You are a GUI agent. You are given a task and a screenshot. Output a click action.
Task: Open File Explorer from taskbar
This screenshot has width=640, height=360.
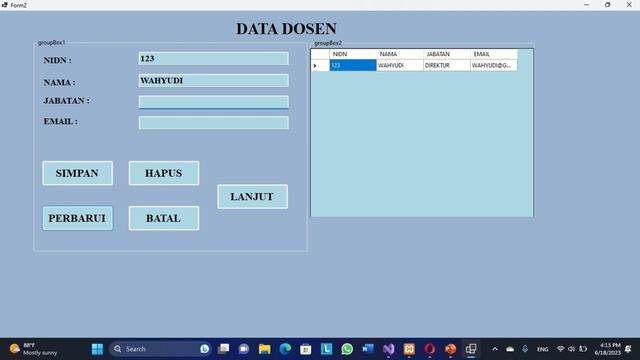(264, 349)
